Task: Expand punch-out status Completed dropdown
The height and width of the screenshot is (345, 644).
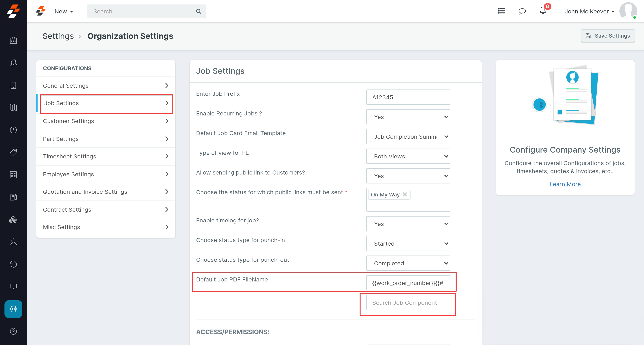Action: (x=408, y=263)
